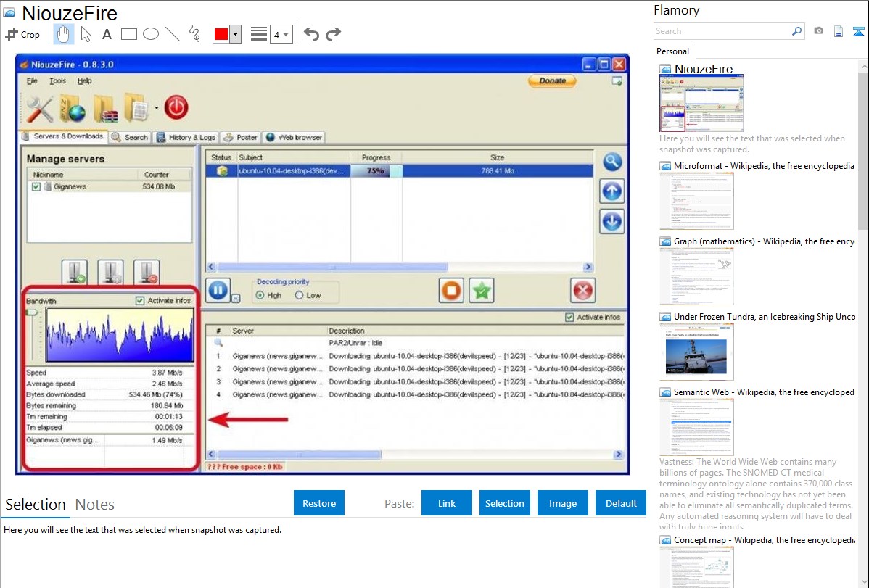Pick the ellipse drawing tool

pyautogui.click(x=151, y=34)
